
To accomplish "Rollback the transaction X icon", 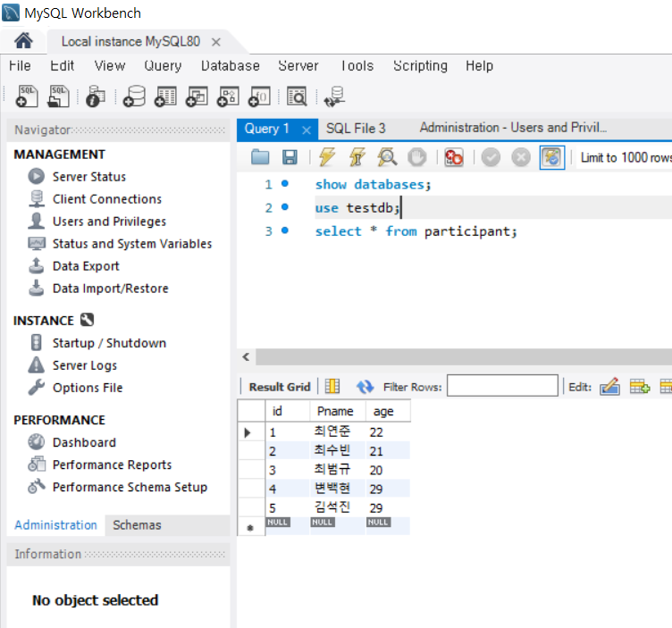I will point(521,157).
